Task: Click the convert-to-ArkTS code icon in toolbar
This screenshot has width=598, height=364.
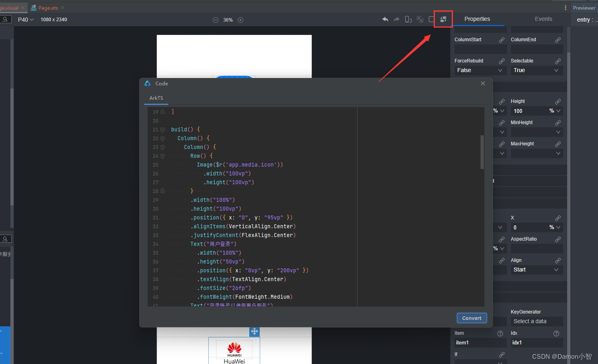Action: tap(443, 19)
